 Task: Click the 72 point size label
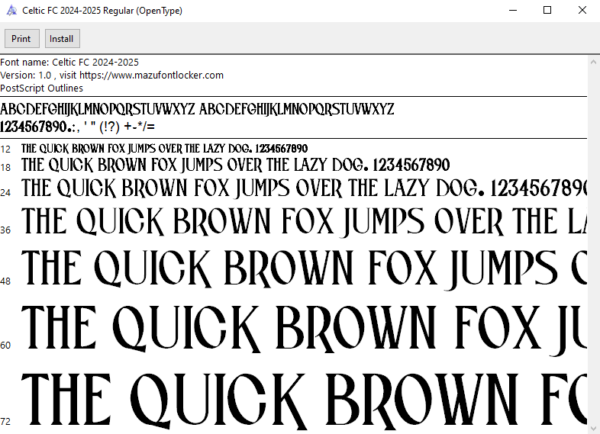pos(5,422)
